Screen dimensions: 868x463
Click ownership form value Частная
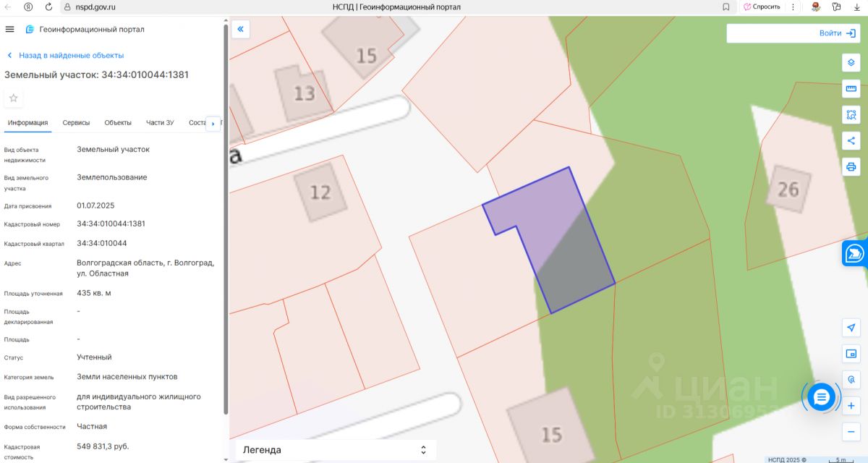[x=92, y=427]
